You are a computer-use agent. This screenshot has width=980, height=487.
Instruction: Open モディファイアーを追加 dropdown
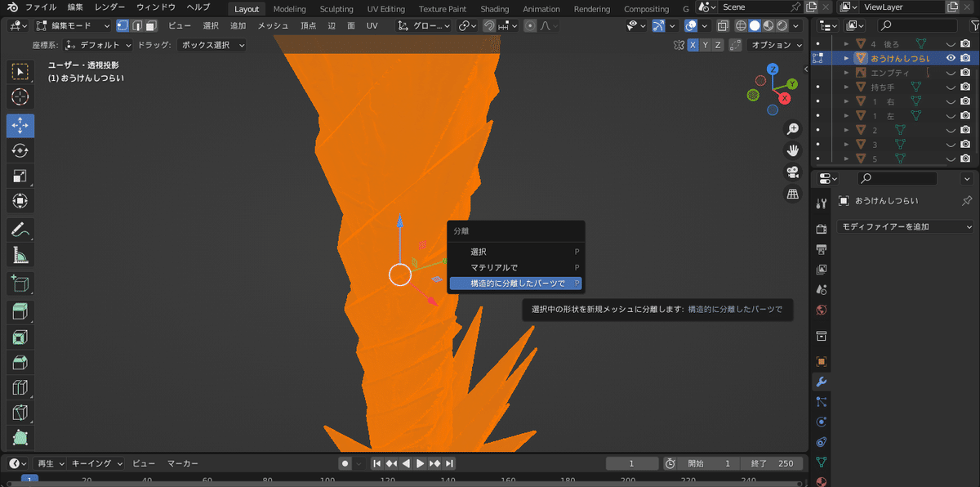[906, 226]
